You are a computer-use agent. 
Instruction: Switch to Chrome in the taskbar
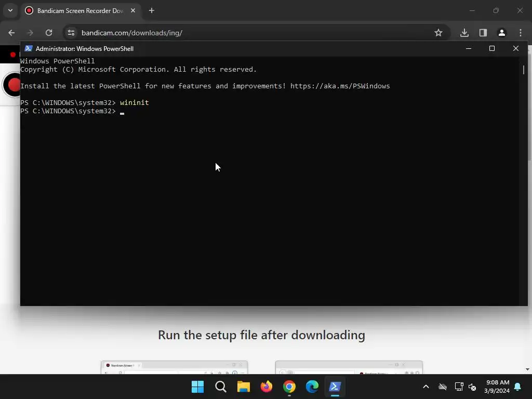pyautogui.click(x=289, y=387)
